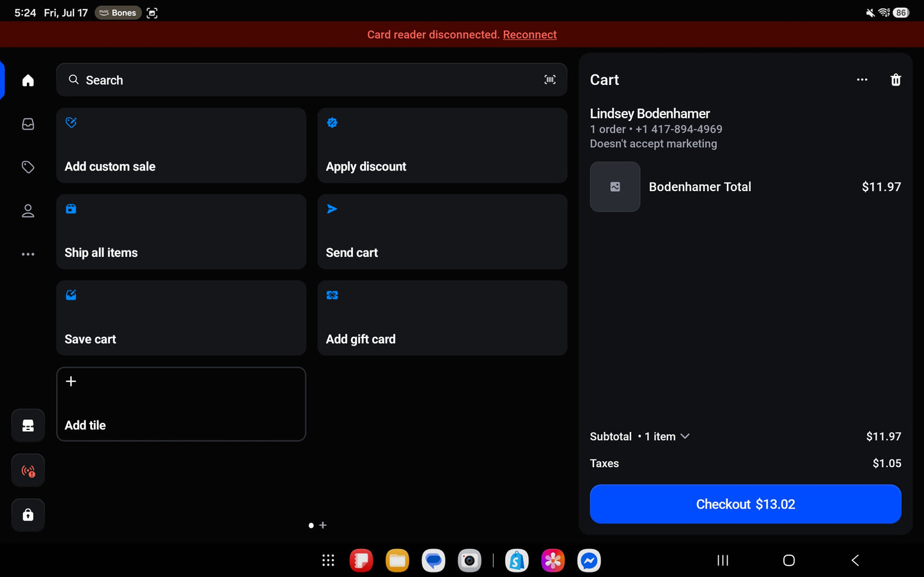The image size is (924, 577).
Task: Tap the Android home navigation button
Action: (789, 560)
